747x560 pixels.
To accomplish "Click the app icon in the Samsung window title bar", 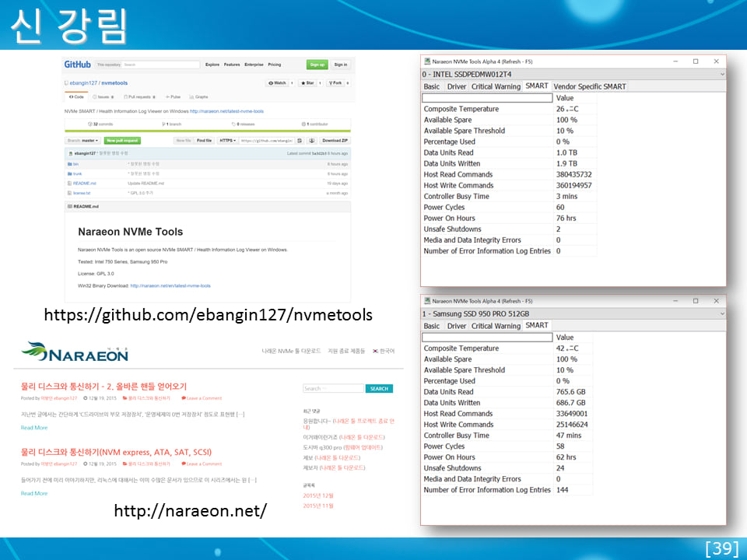I will tap(427, 301).
